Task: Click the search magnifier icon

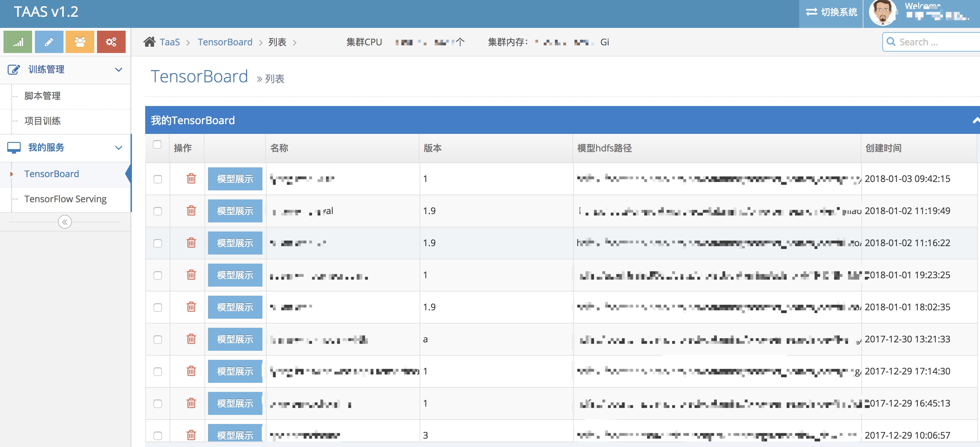Action: tap(891, 42)
